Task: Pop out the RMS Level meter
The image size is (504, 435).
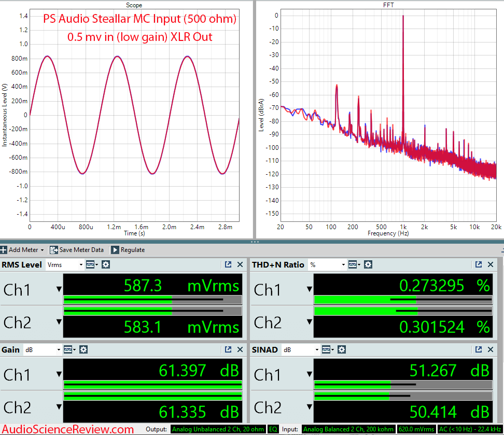Action: point(228,264)
